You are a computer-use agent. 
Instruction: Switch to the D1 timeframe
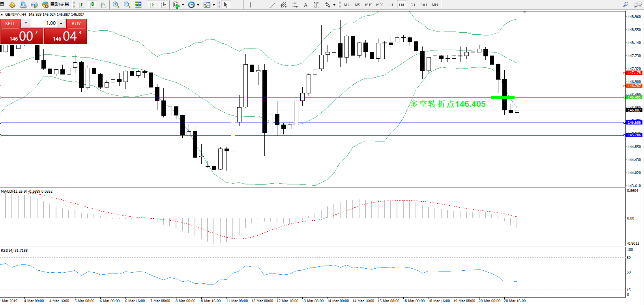click(x=413, y=5)
